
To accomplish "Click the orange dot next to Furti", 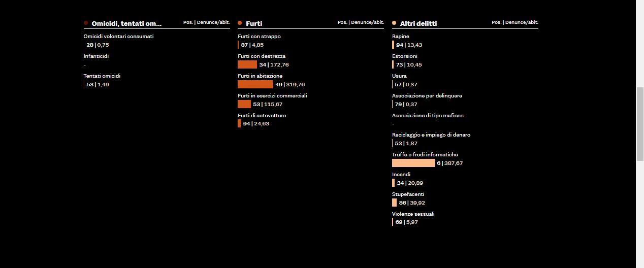I will (240, 23).
